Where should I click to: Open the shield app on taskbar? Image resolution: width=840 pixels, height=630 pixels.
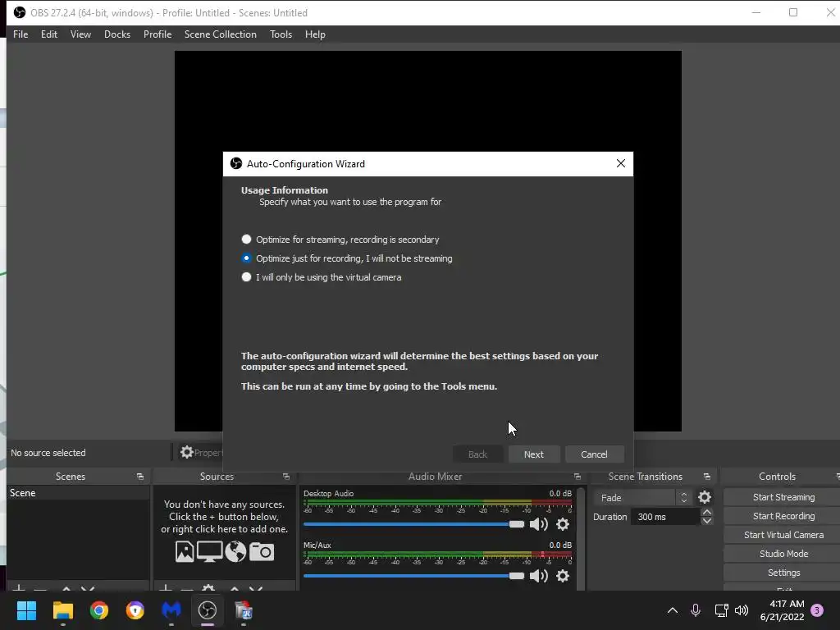(x=135, y=610)
